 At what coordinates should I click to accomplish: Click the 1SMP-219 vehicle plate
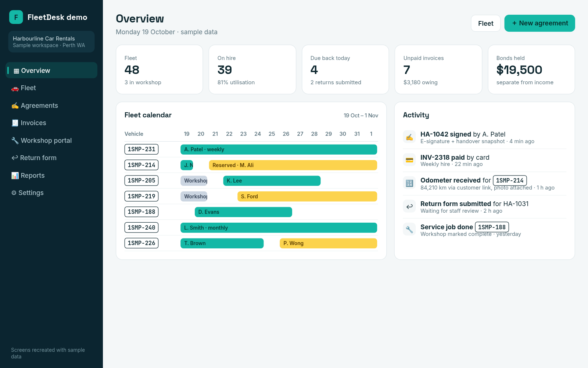coord(141,196)
